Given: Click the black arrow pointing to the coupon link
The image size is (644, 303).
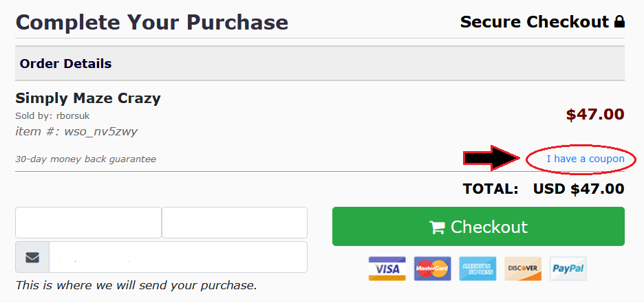Looking at the screenshot, I should (x=492, y=159).
